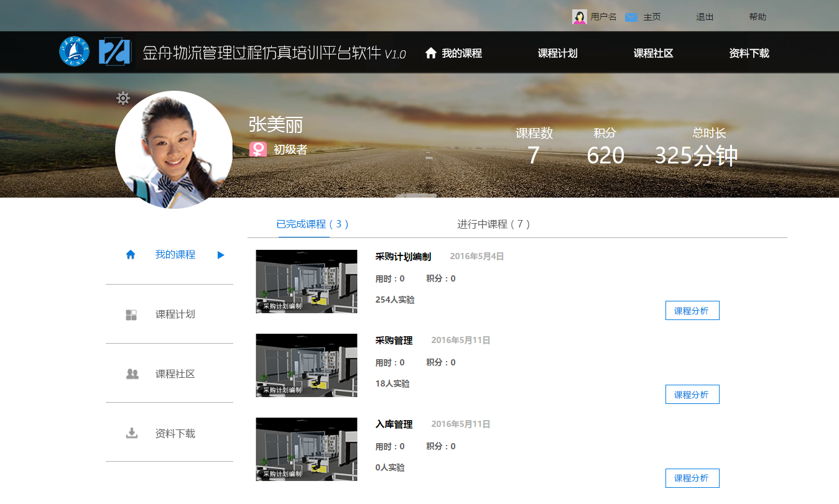The image size is (839, 504).
Task: Click the 退出 logout link
Action: coord(705,17)
